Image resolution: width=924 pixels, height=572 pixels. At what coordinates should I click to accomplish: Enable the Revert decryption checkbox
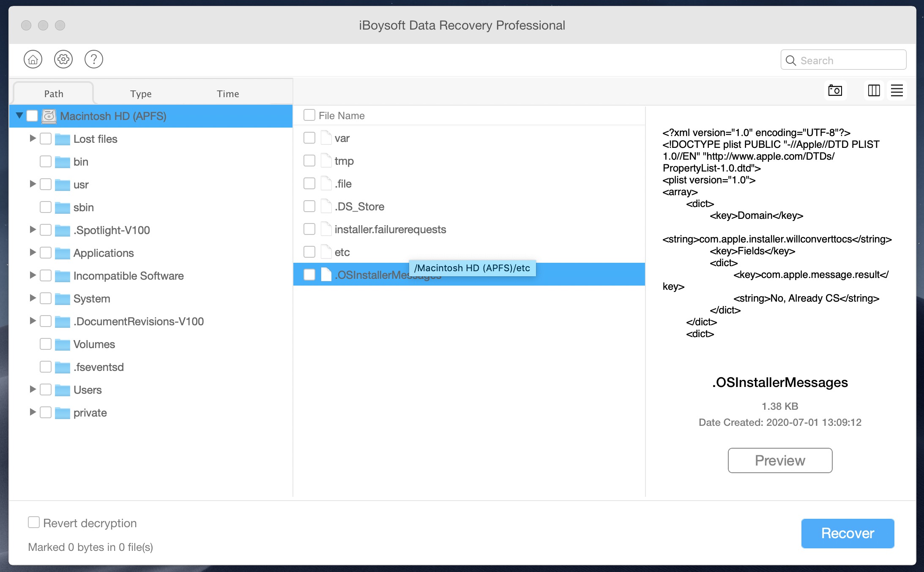(x=33, y=523)
